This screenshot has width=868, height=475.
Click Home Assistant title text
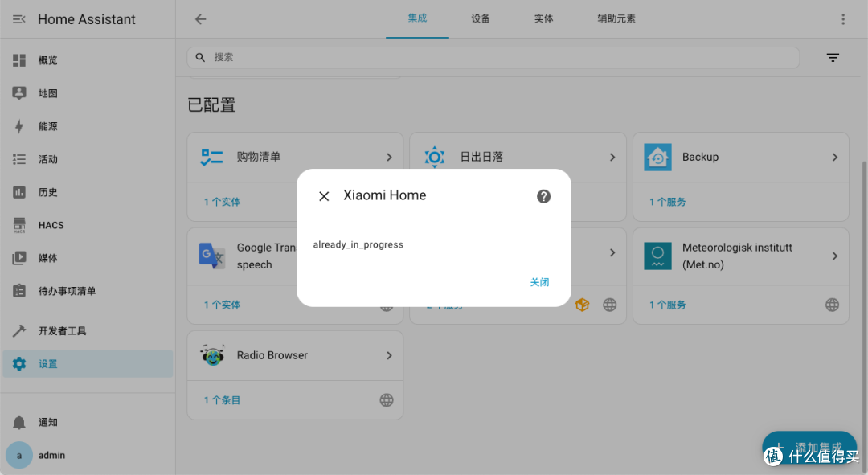point(86,19)
